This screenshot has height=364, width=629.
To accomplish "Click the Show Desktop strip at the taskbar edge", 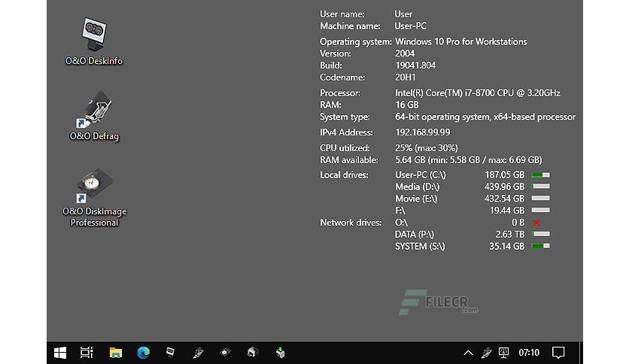I will point(581,353).
